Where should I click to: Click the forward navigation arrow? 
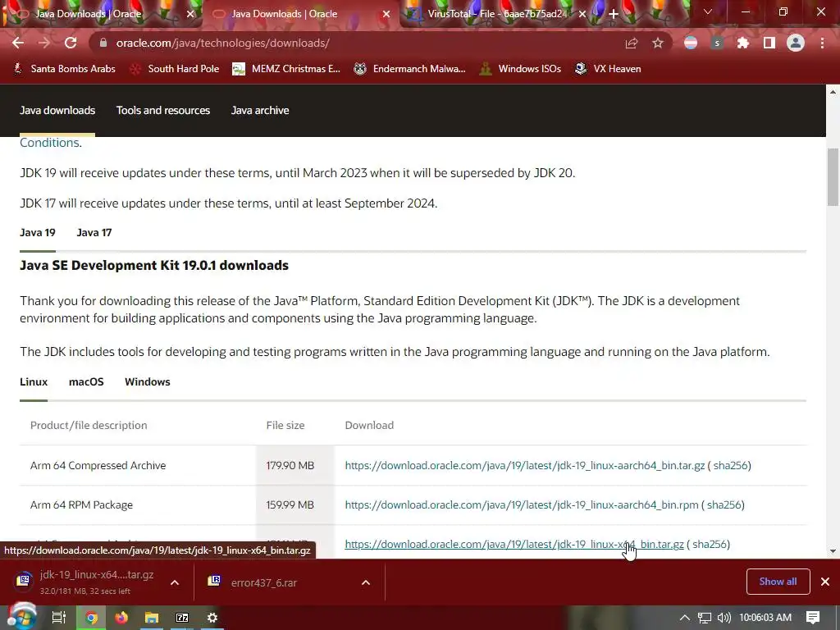[x=44, y=43]
